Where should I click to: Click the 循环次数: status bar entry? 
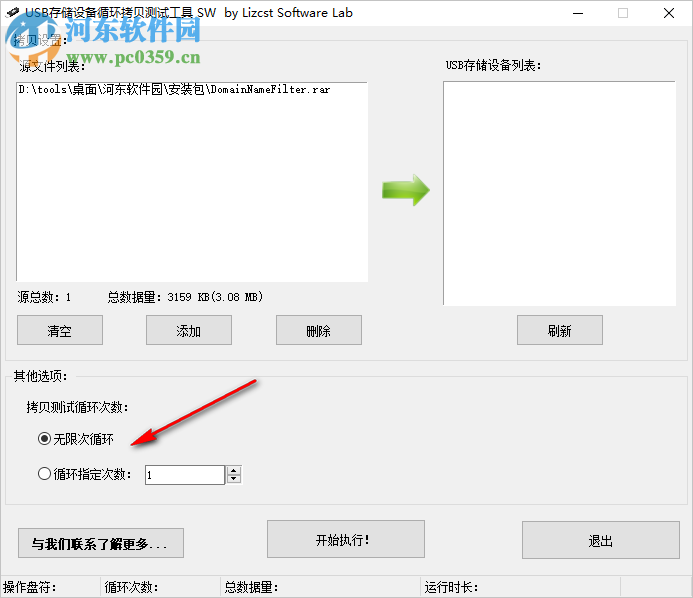click(131, 587)
